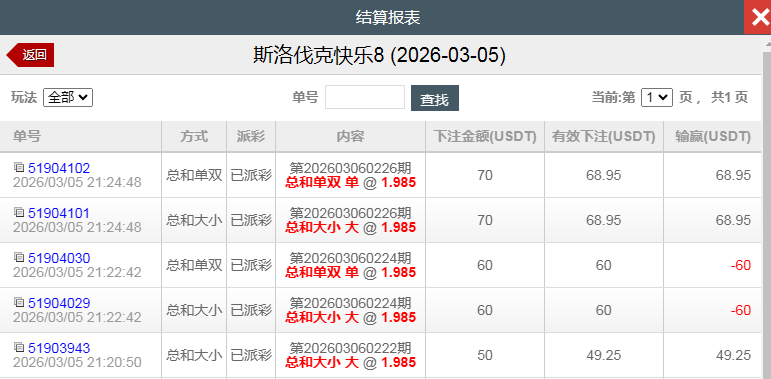Click the copy icon beside order 51903943
The width and height of the screenshot is (771, 379).
point(19,348)
